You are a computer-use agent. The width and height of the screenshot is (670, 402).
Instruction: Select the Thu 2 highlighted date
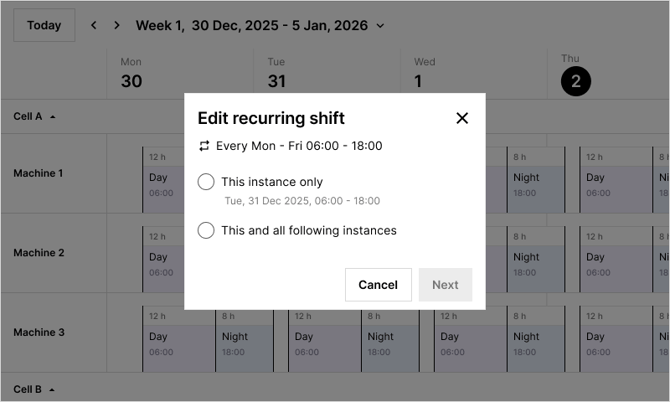click(575, 81)
